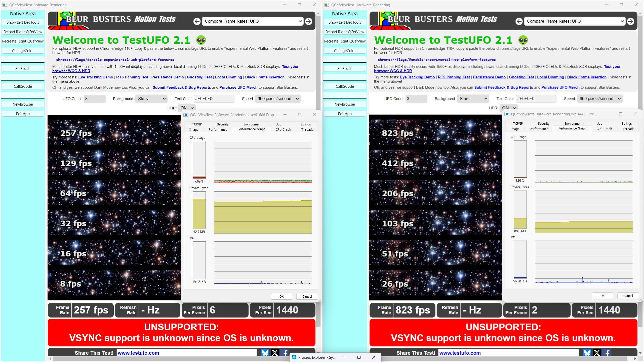This screenshot has height=362, width=644.
Task: Click the OK button in right CEF dialog
Action: tap(602, 296)
